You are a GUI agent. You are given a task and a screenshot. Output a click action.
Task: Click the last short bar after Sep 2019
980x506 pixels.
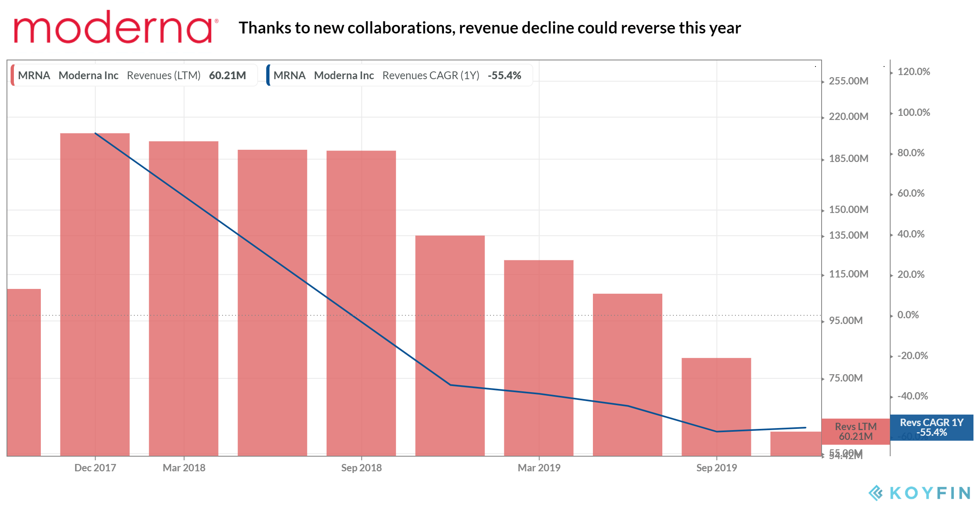[x=795, y=444]
